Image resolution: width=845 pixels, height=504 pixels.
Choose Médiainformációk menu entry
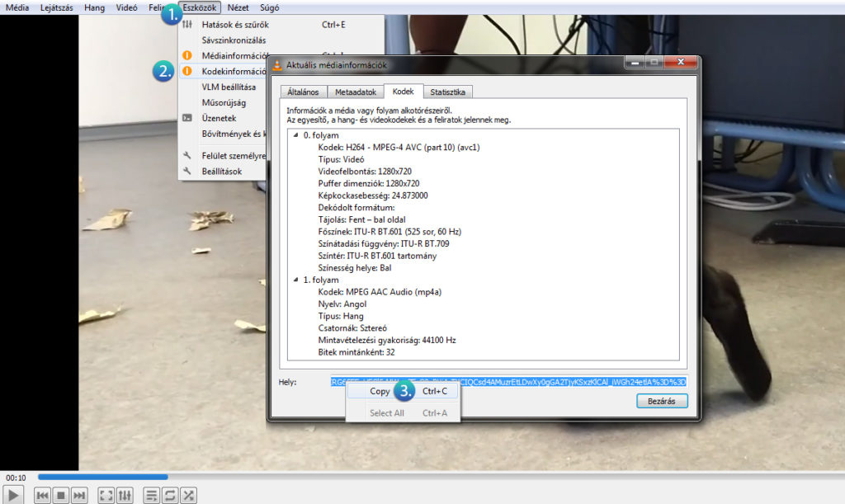234,55
